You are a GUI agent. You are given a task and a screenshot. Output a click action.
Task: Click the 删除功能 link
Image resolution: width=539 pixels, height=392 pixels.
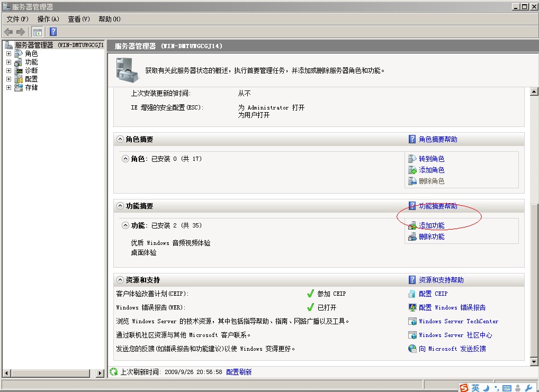432,236
